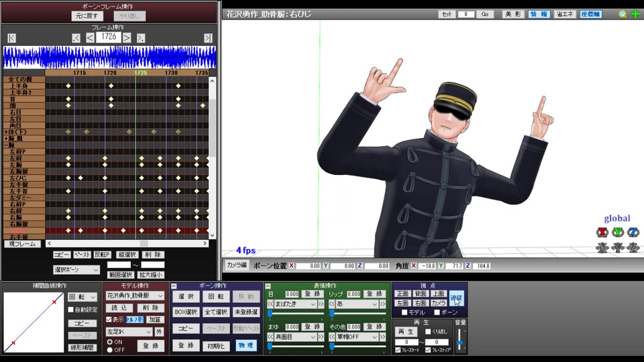Jump to the first frame arrow
Viewport: 644px width, 362px height.
click(x=11, y=38)
